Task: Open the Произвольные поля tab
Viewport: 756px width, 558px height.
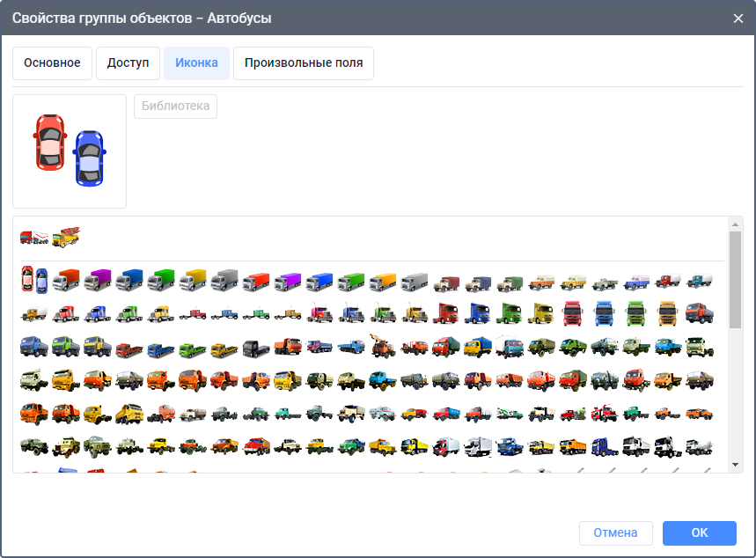Action: [x=304, y=63]
